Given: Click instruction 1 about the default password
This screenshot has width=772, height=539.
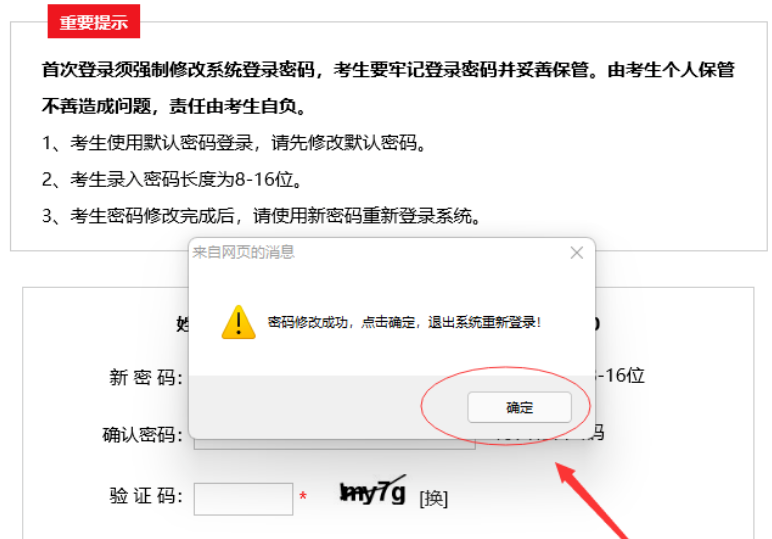Looking at the screenshot, I should [x=234, y=143].
